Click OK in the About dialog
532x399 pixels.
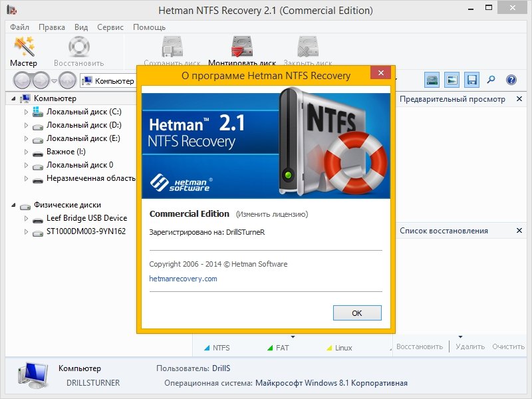coord(357,313)
